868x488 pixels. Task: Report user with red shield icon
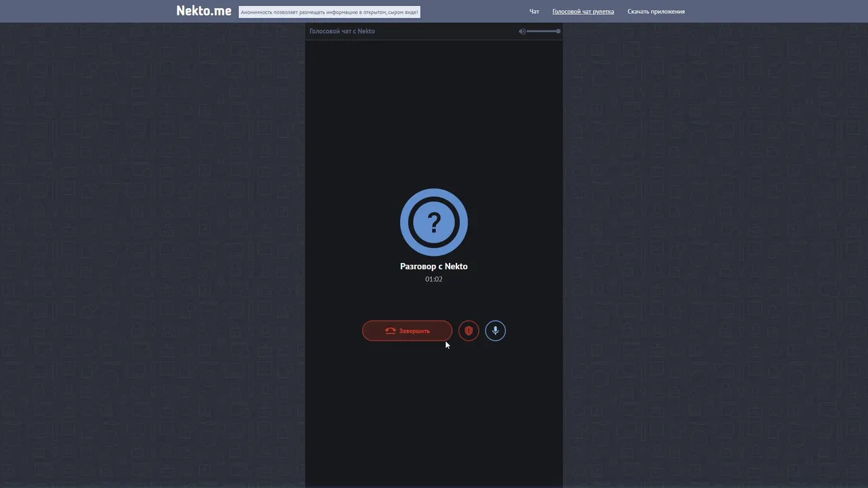pos(469,331)
